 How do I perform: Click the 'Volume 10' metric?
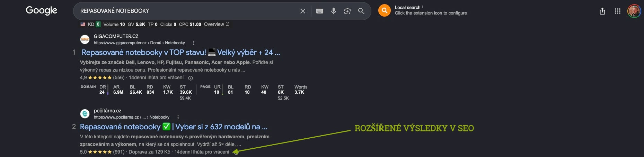[114, 24]
